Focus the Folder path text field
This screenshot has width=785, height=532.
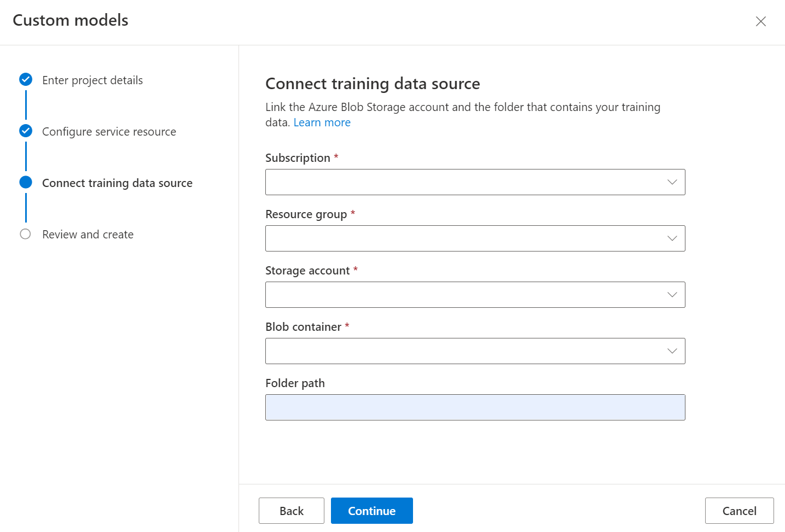475,407
